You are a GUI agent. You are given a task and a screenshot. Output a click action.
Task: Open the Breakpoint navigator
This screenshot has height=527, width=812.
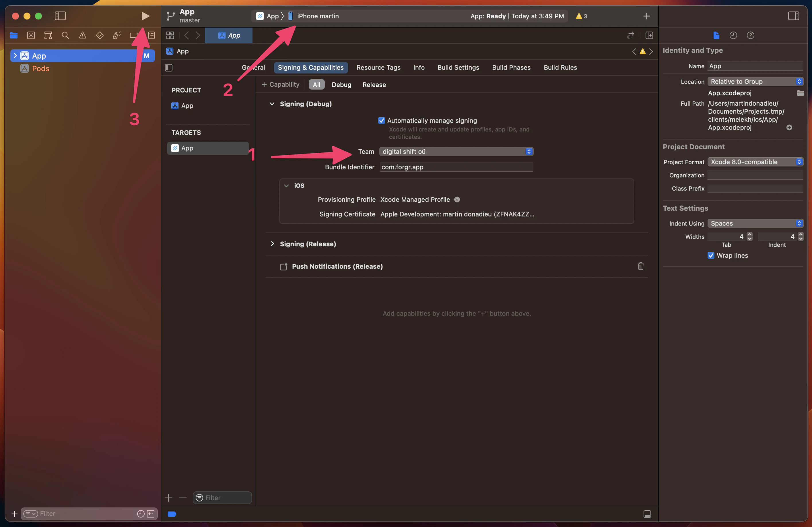[133, 35]
